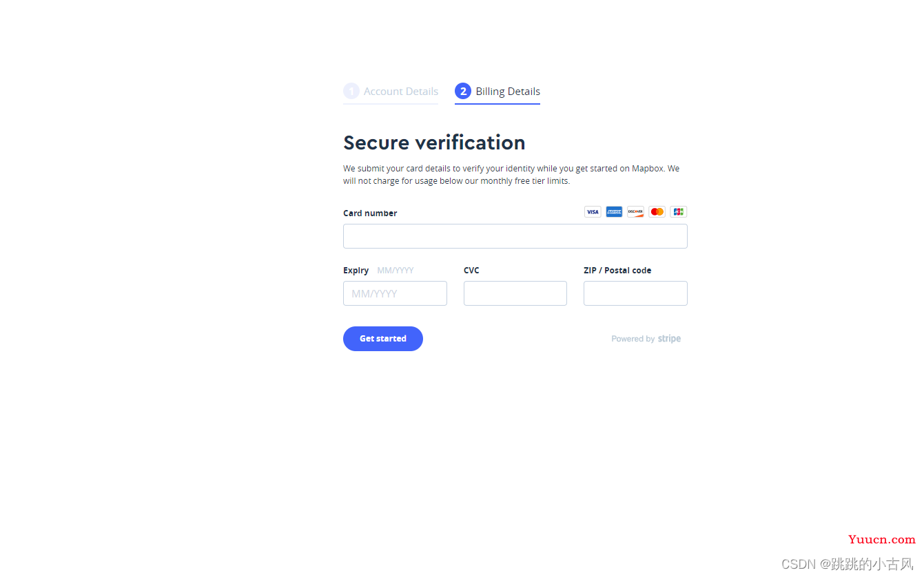This screenshot has height=577, width=924.
Task: Focus the CVC input field
Action: [x=515, y=293]
